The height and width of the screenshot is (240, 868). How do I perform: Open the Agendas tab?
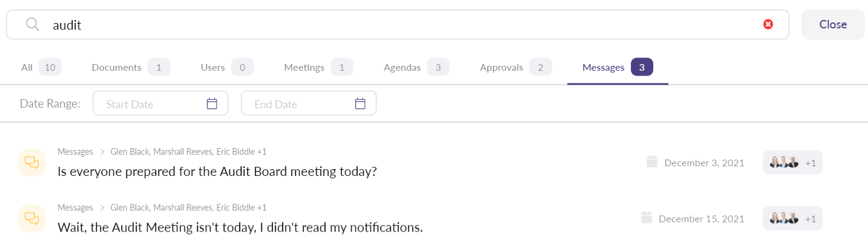point(416,68)
